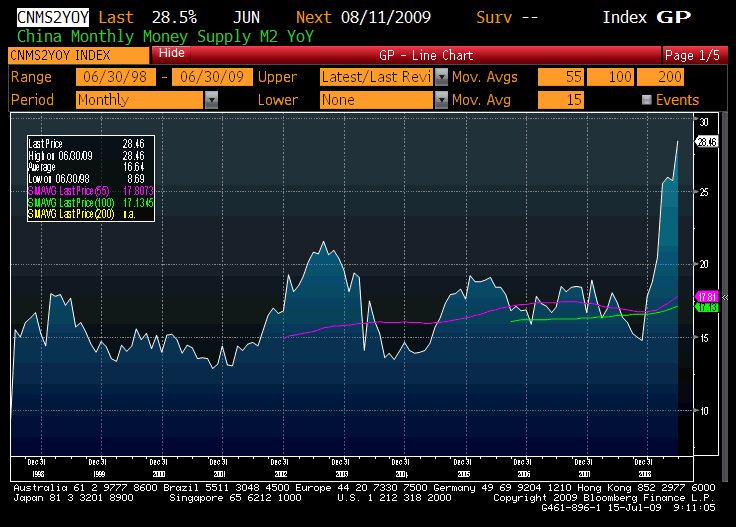Edit the 200 moving average field

[660, 77]
